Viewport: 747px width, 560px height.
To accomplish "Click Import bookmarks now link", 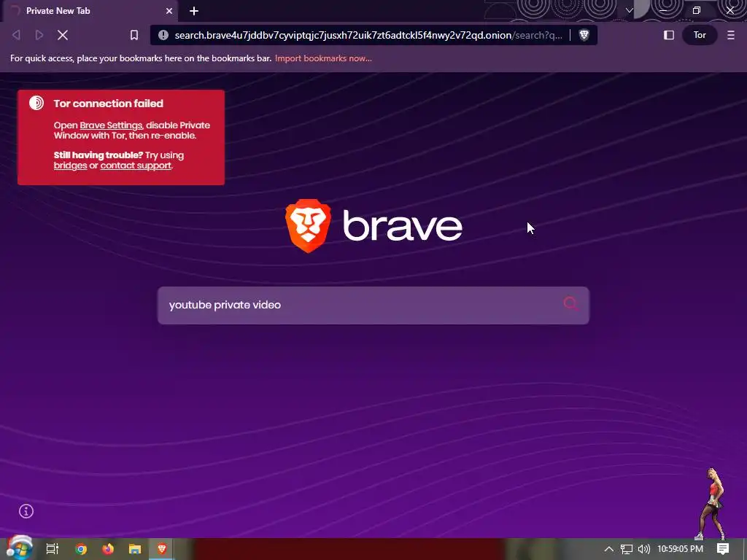I will coord(323,58).
